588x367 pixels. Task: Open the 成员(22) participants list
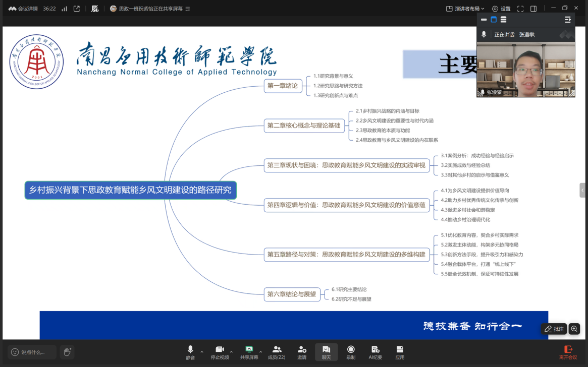pos(277,352)
